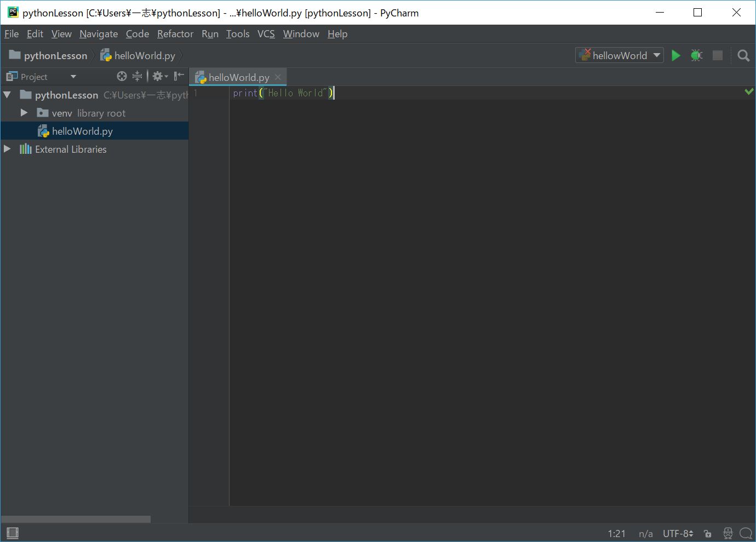Select helloWorld.py in the project tree
Screen dimensions: 756x542
tap(94, 131)
